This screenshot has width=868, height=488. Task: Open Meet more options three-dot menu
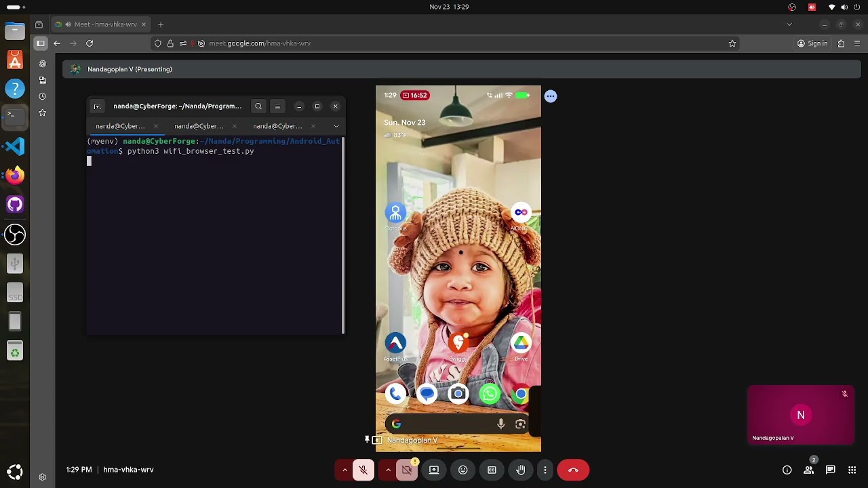tap(545, 470)
